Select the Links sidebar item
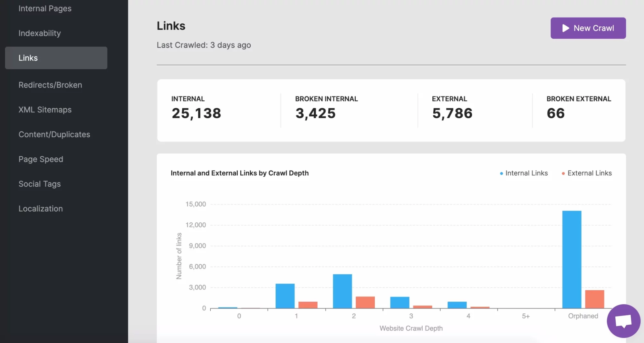 tap(56, 58)
